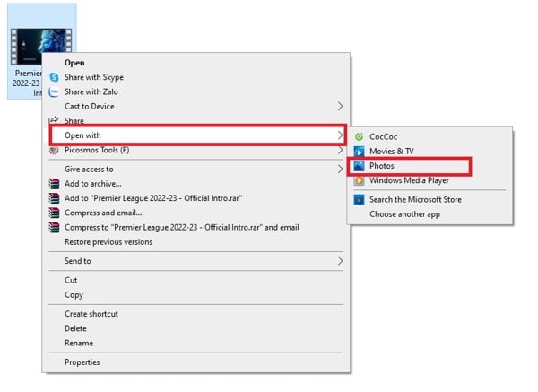Screen dimensions: 538x392
Task: Expand the Send to submenu arrow
Action: pos(340,261)
